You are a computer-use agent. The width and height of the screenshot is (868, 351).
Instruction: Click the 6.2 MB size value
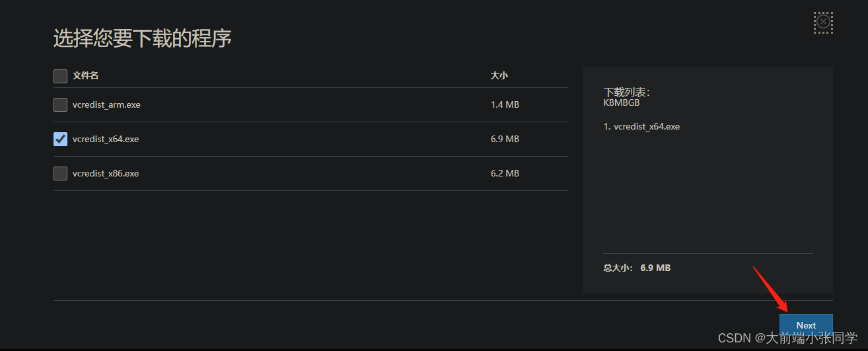505,173
